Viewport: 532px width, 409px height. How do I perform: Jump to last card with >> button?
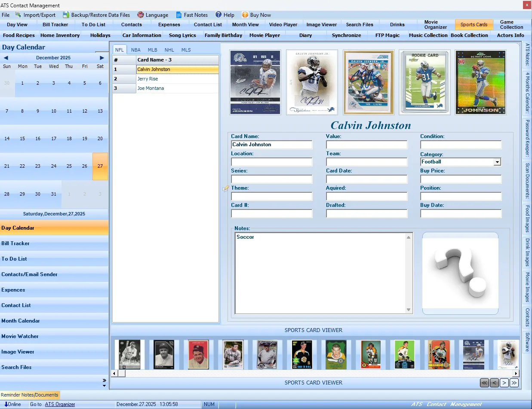click(514, 383)
